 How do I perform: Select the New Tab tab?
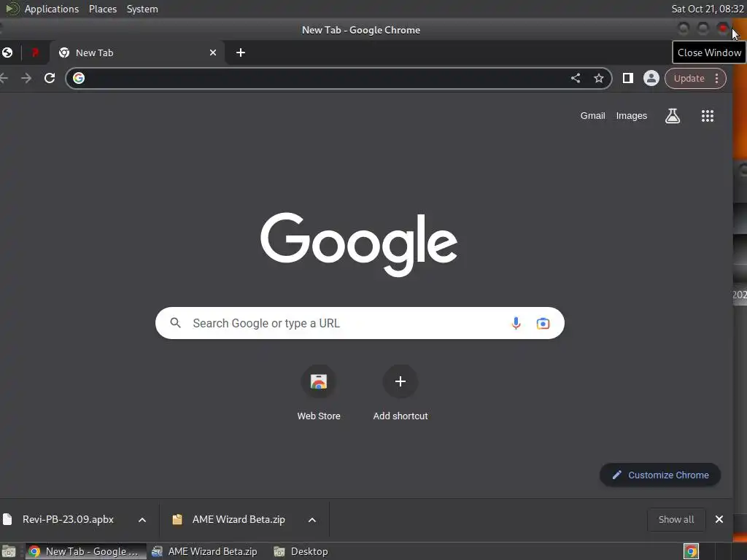[137, 52]
